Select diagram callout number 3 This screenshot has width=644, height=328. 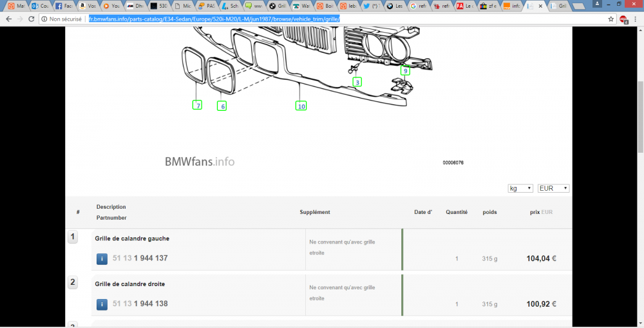pyautogui.click(x=357, y=82)
